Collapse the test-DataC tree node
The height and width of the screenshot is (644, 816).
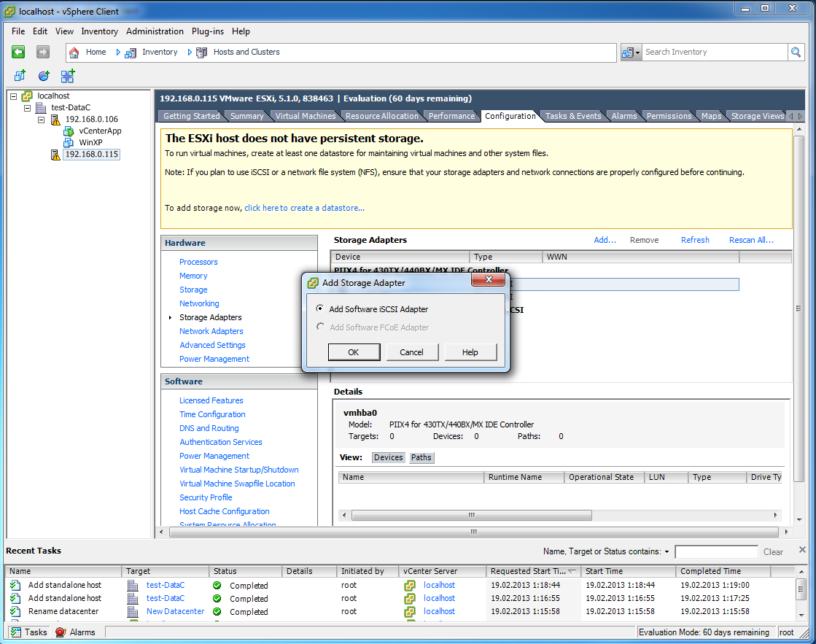[x=27, y=108]
